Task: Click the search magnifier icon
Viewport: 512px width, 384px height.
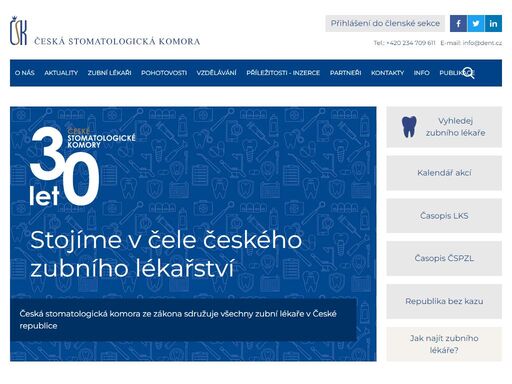Action: [x=468, y=73]
